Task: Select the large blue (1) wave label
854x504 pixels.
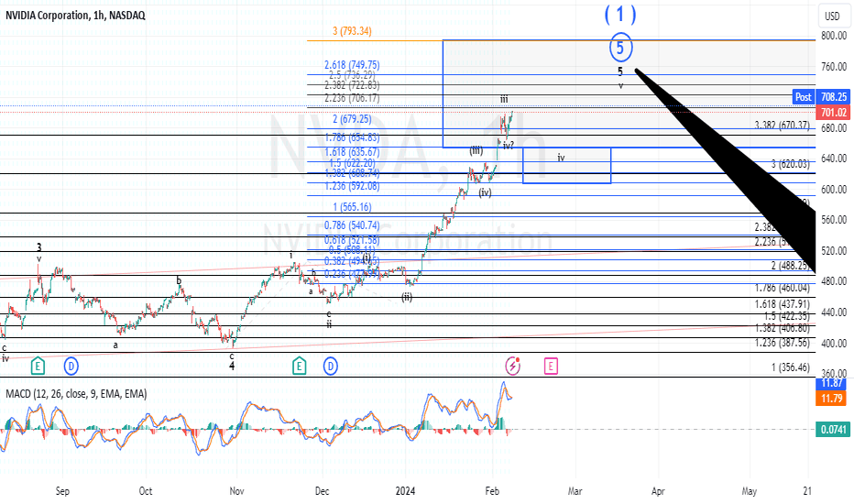Action: point(620,14)
